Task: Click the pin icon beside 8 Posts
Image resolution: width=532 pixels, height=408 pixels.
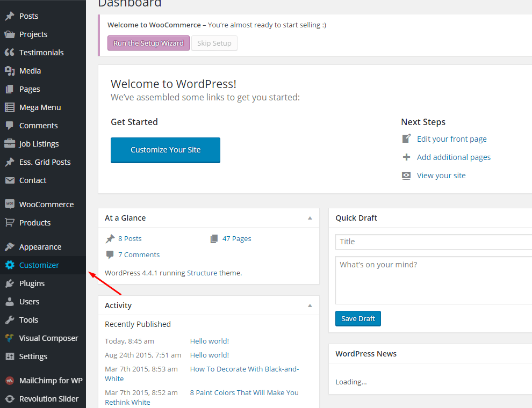Action: coord(110,239)
